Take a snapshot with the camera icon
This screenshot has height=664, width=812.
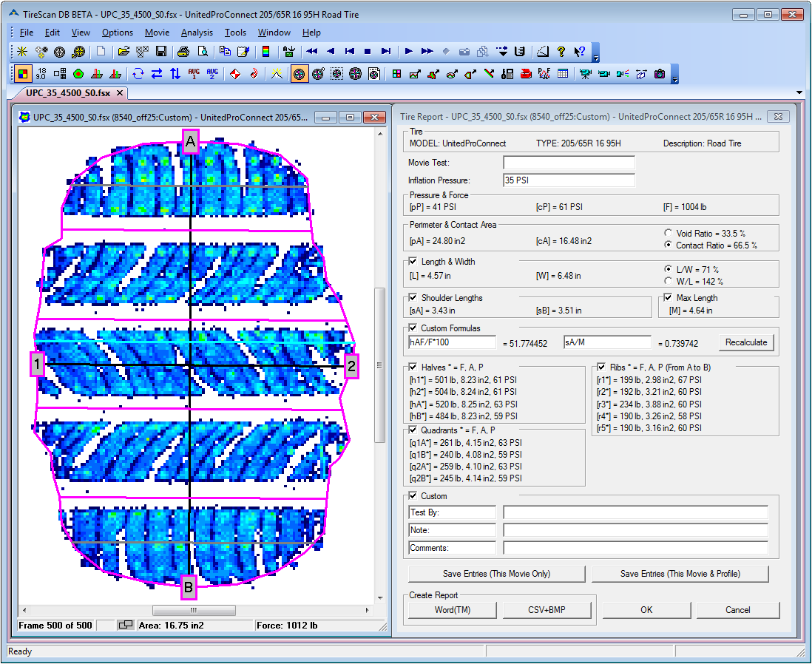pos(660,75)
